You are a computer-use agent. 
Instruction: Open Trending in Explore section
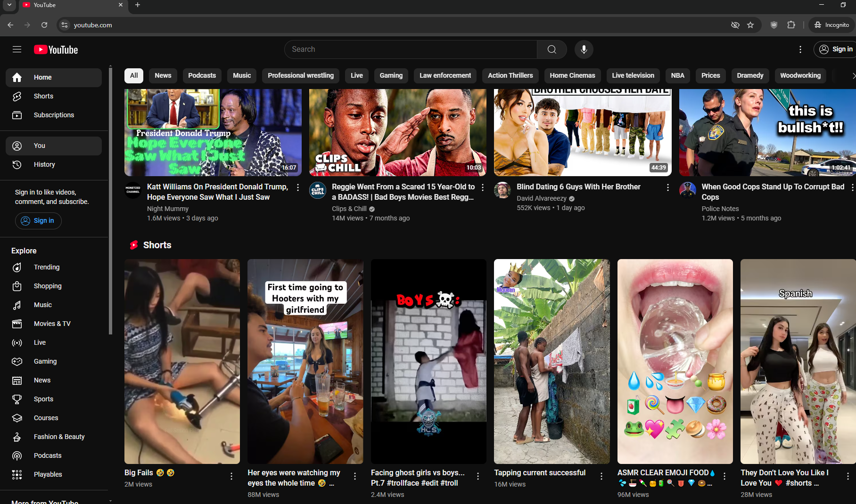[x=46, y=267]
